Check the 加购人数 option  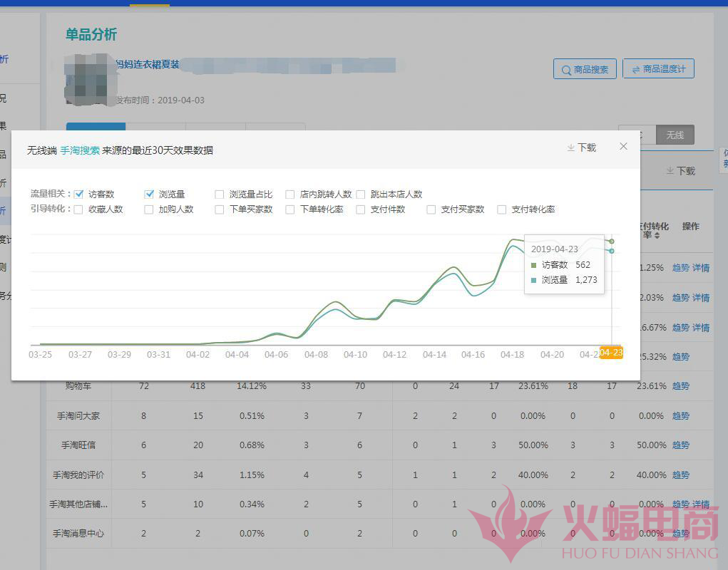coord(149,209)
